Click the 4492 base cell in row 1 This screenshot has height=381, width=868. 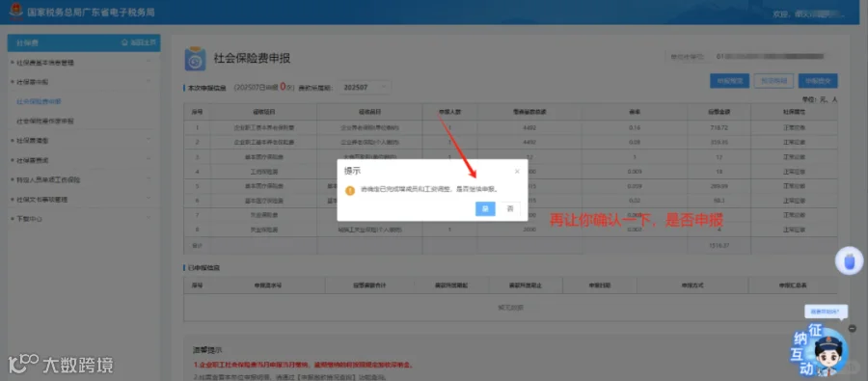point(529,128)
